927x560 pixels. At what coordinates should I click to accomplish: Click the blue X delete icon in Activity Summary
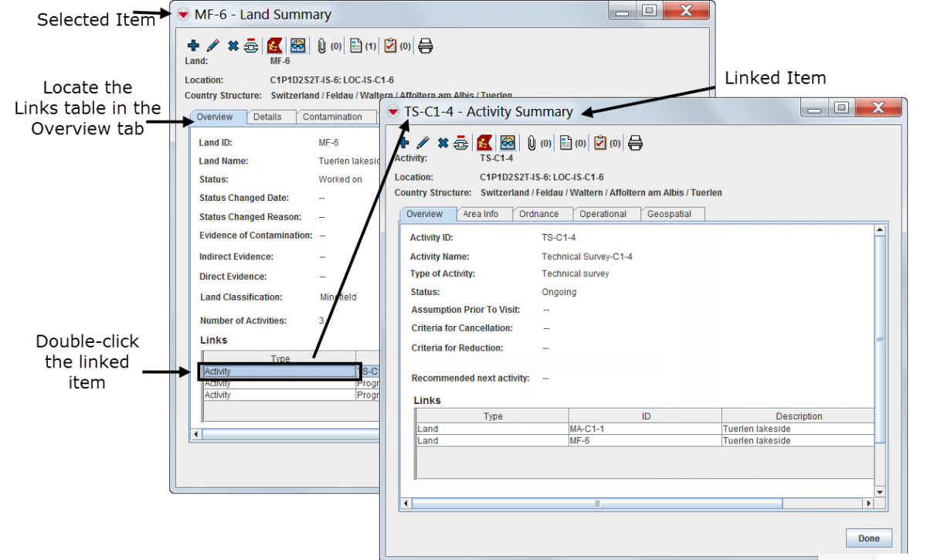(443, 143)
